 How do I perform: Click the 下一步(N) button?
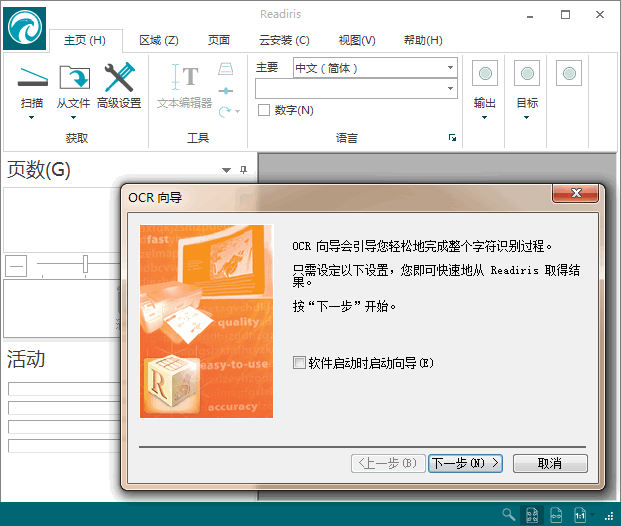tap(465, 463)
